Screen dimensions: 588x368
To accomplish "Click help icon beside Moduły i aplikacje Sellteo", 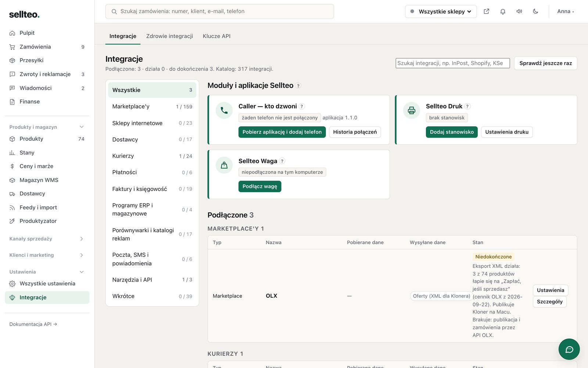I will click(x=298, y=86).
